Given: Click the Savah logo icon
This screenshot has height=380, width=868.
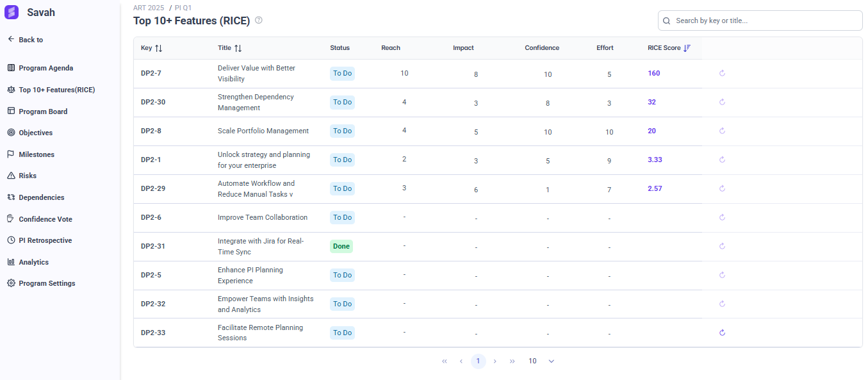Looking at the screenshot, I should (x=12, y=12).
